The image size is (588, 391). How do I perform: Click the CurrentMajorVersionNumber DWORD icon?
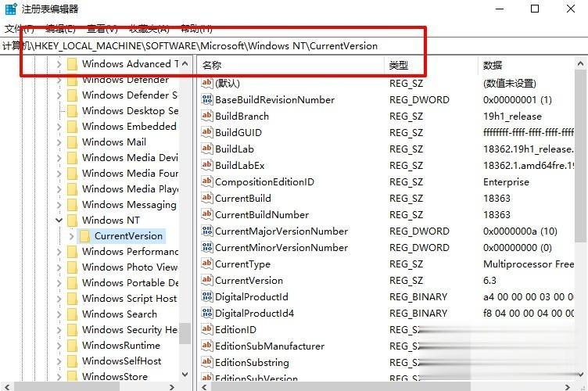pos(207,231)
